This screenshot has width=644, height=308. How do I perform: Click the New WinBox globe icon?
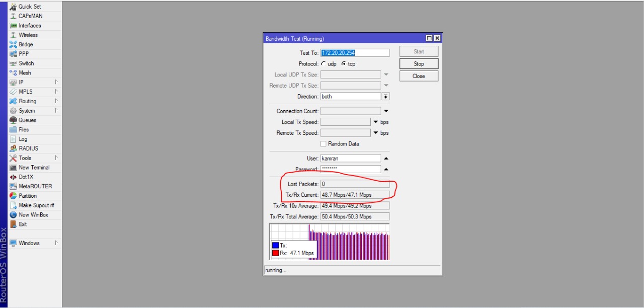click(x=14, y=215)
